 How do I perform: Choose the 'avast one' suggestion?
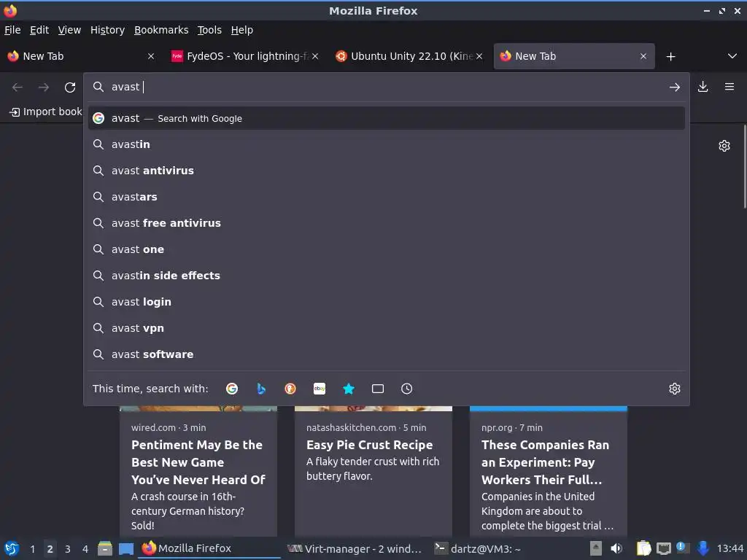tap(387, 249)
